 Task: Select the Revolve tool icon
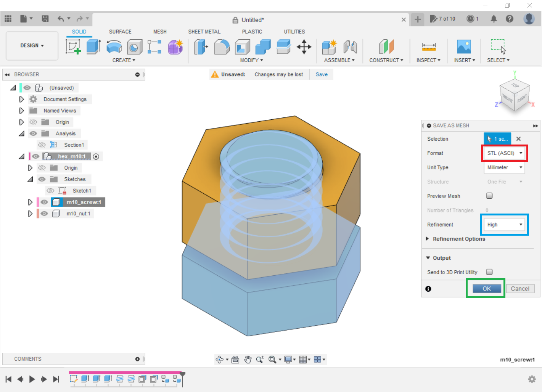(114, 47)
